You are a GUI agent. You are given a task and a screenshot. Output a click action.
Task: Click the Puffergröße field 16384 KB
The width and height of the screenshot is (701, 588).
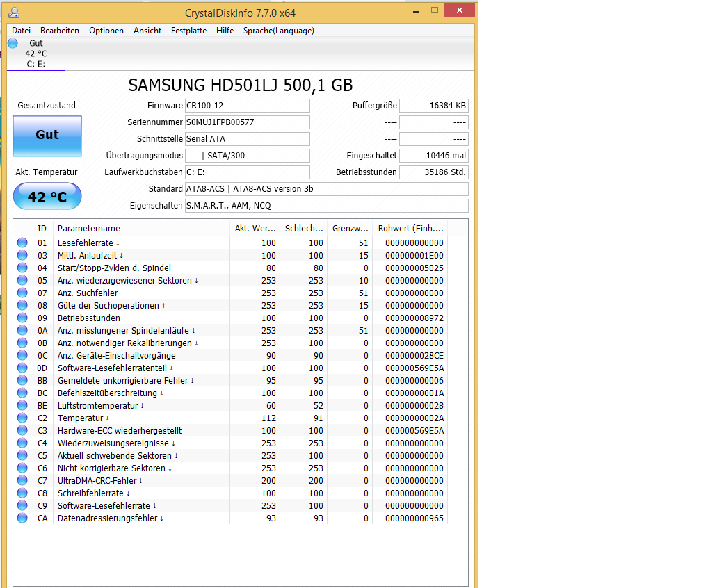tap(434, 106)
